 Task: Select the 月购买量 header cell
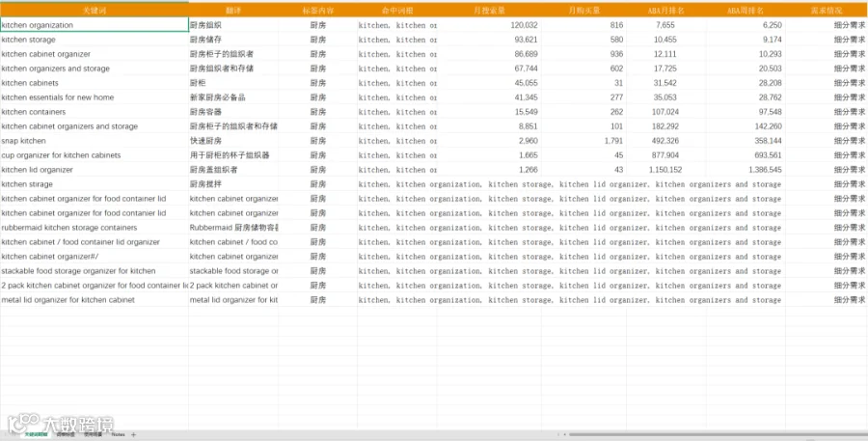tap(584, 11)
